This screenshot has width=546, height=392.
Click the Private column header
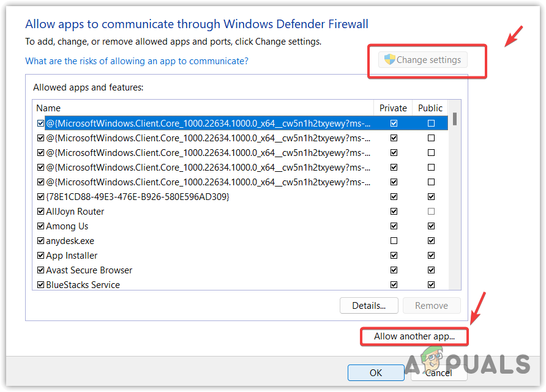393,108
